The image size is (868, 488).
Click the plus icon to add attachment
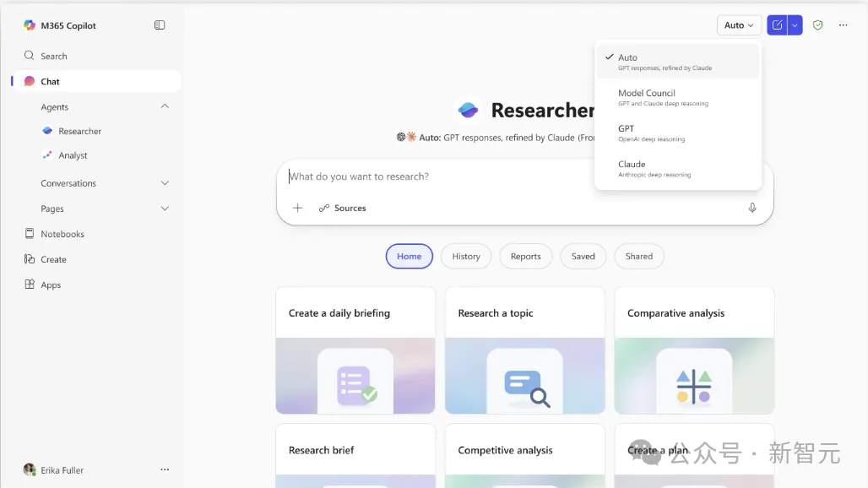(x=297, y=208)
